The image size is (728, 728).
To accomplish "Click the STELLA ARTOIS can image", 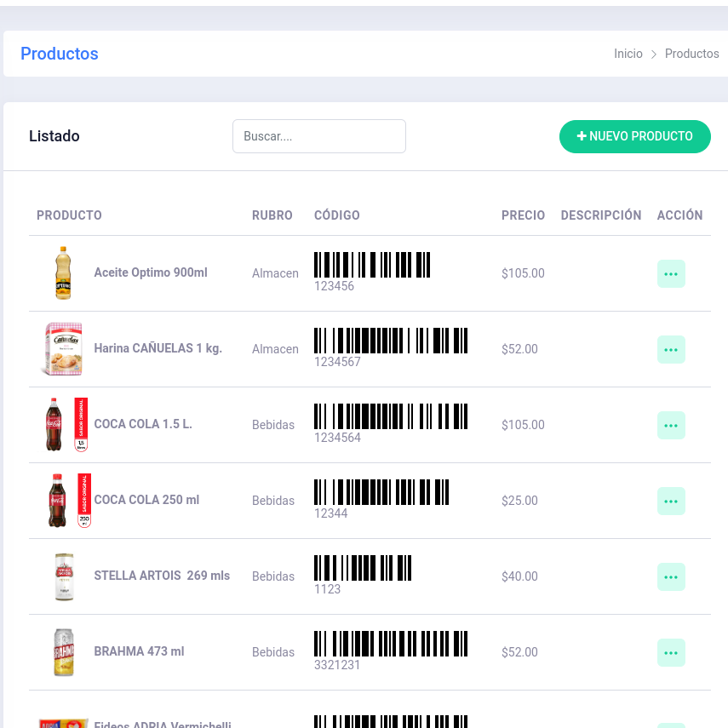I will tap(64, 576).
